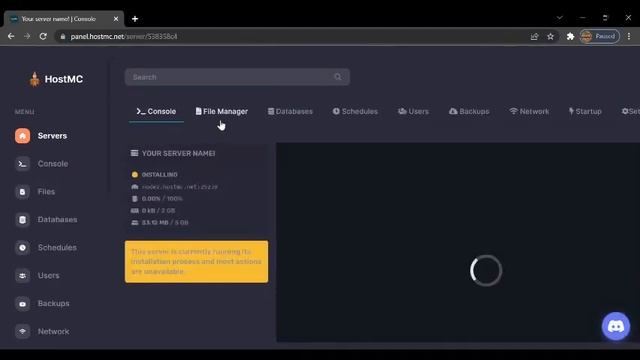The width and height of the screenshot is (640, 360).
Task: Go forward in the browser
Action: click(27, 36)
